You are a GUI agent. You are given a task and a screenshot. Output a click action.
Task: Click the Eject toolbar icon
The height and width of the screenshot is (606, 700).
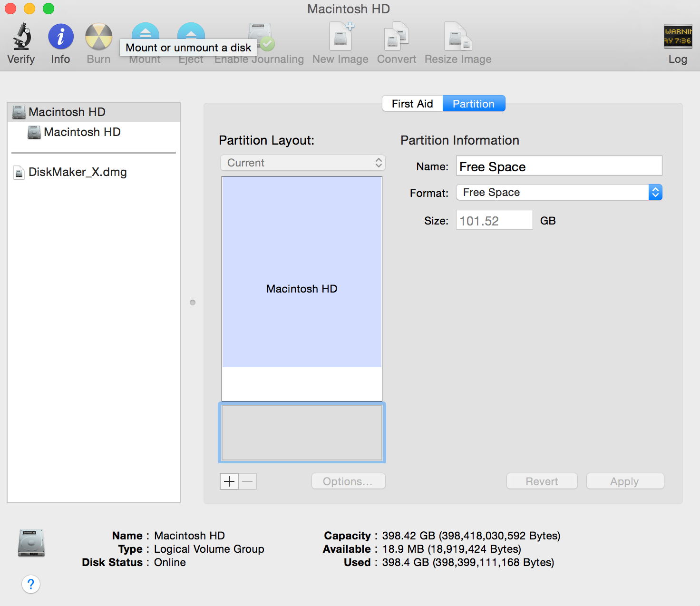(191, 31)
